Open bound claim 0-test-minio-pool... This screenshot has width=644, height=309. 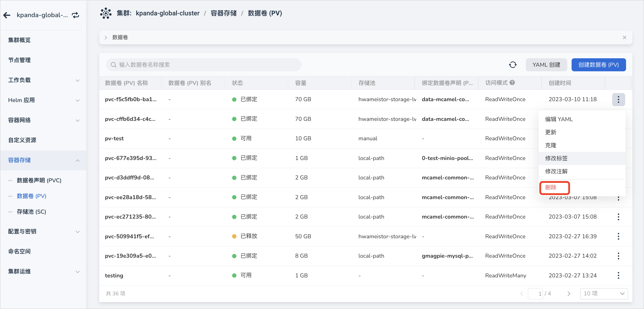pos(447,158)
